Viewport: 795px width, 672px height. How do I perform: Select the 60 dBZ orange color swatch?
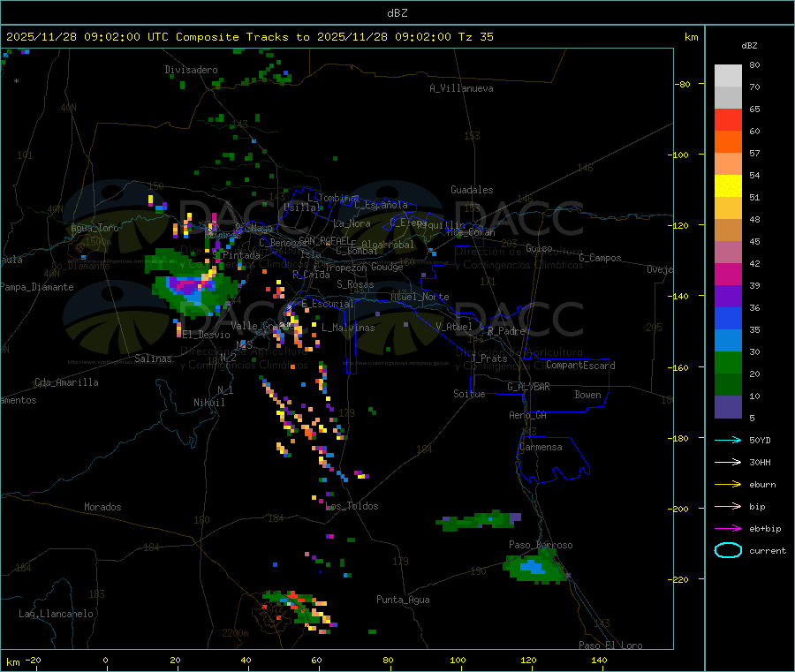click(728, 142)
